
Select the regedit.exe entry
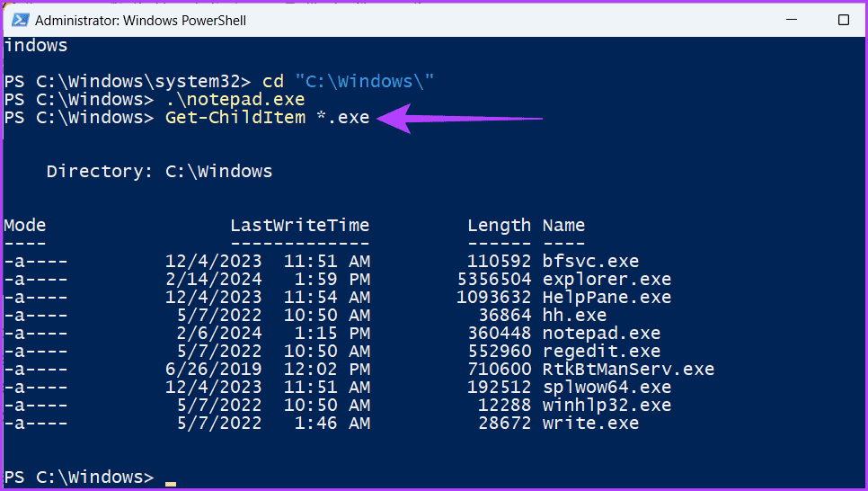[601, 352]
